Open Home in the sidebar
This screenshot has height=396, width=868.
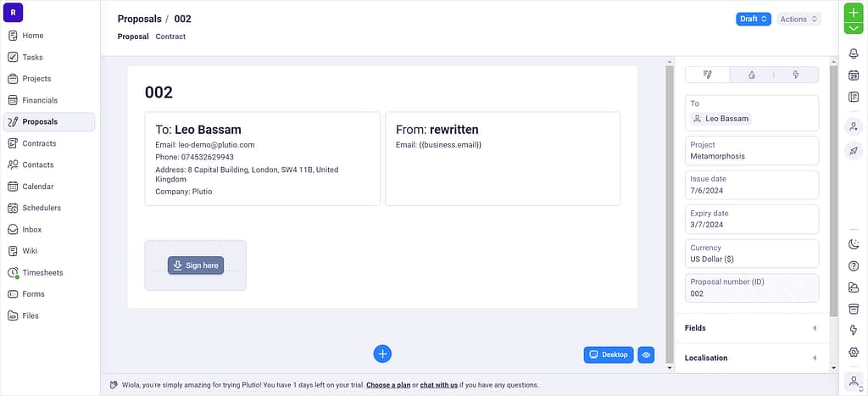(x=48, y=36)
